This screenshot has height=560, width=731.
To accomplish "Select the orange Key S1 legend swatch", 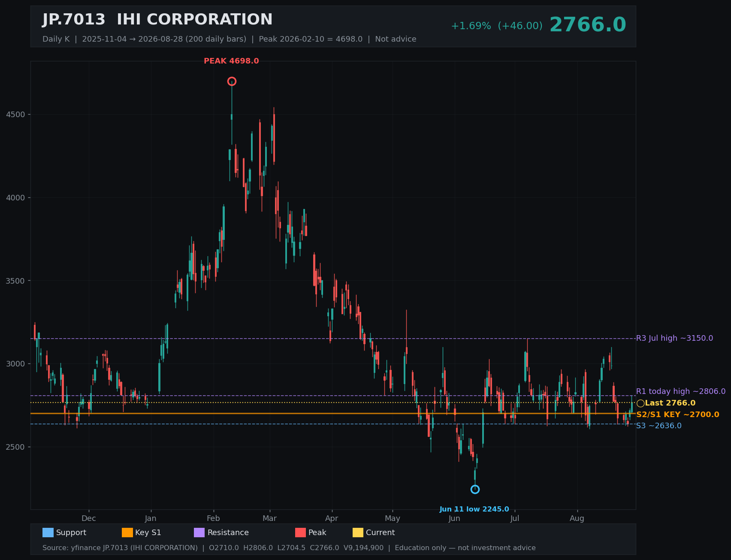I will 127,533.
